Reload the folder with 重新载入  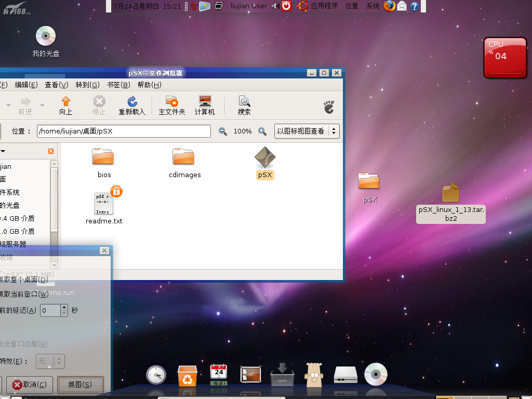point(132,105)
